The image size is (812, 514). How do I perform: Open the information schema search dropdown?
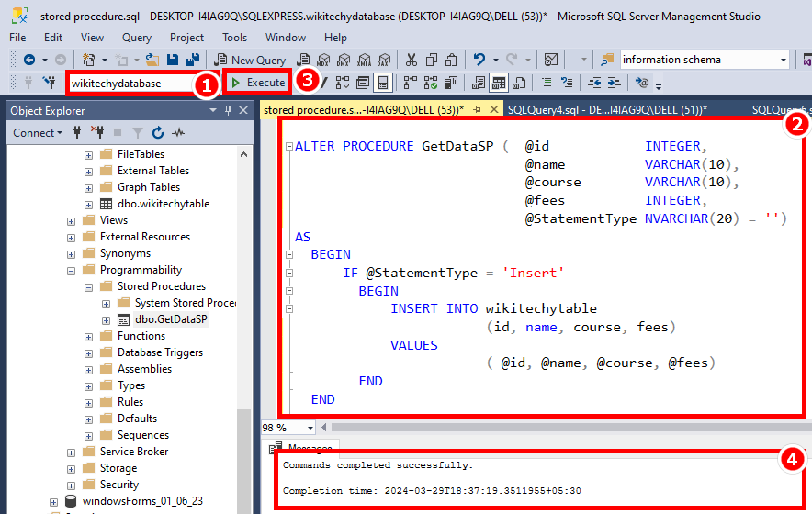[784, 60]
